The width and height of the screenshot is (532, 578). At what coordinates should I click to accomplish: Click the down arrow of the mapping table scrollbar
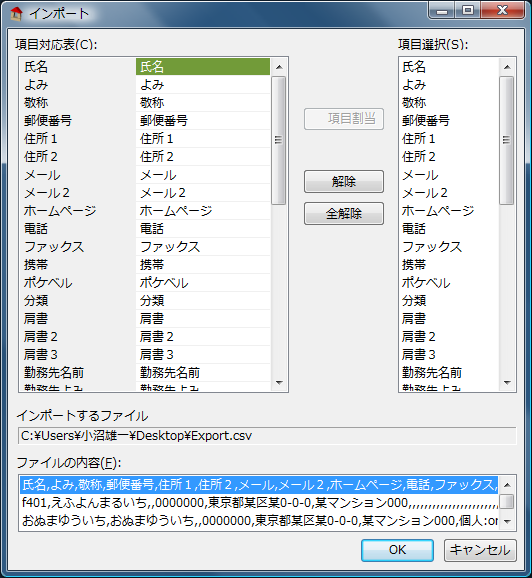(x=279, y=383)
